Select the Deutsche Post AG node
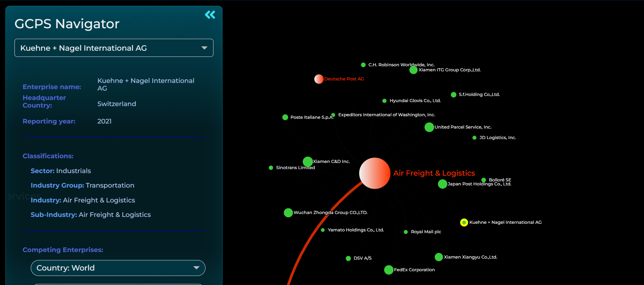The image size is (644, 285). click(x=319, y=79)
